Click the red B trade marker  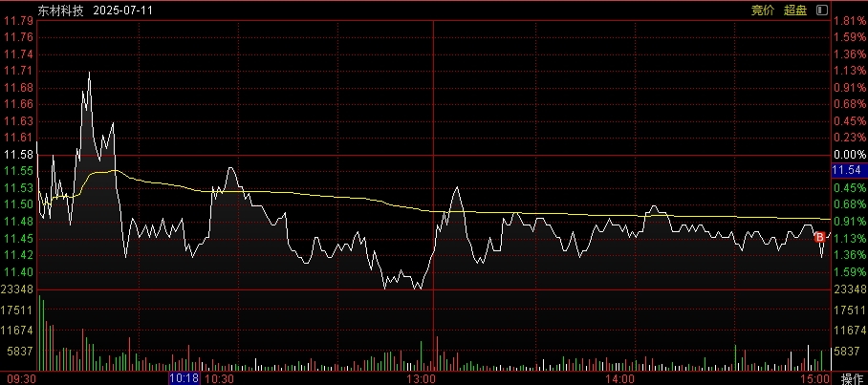[820, 237]
